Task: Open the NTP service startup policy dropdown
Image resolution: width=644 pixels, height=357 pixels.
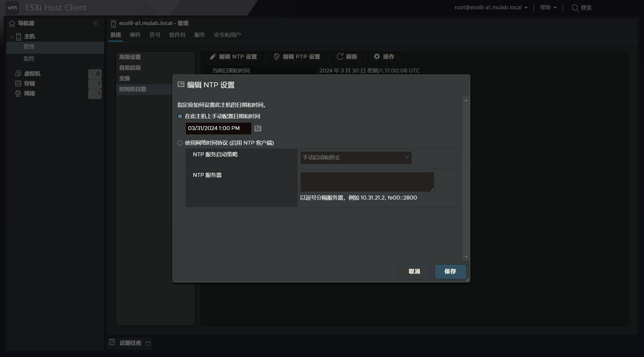Action: tap(356, 157)
